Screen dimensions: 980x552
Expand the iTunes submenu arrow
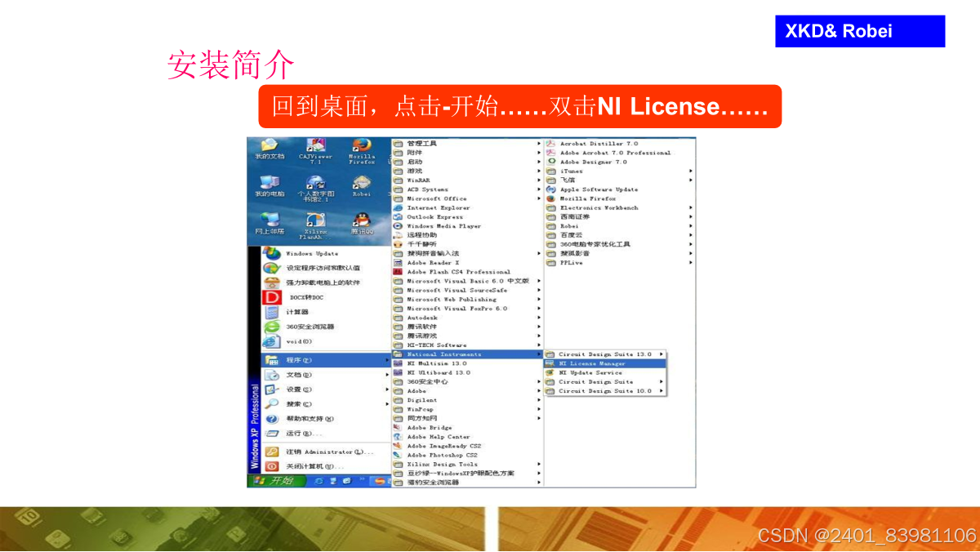click(x=691, y=171)
